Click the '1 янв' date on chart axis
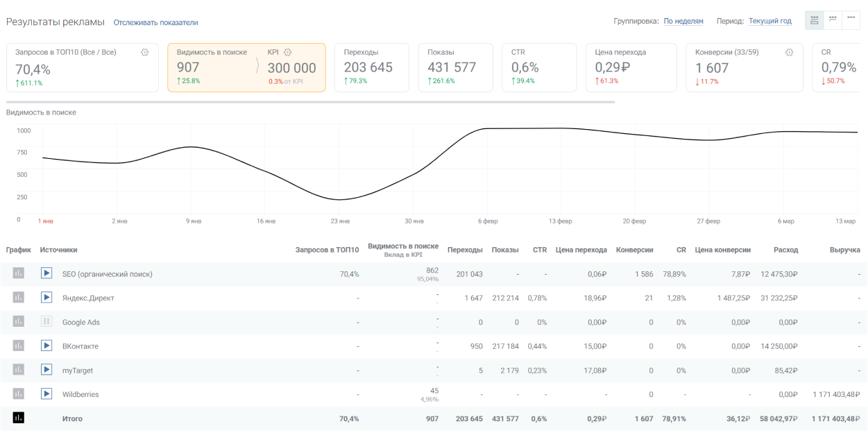868x433 pixels. pyautogui.click(x=45, y=221)
